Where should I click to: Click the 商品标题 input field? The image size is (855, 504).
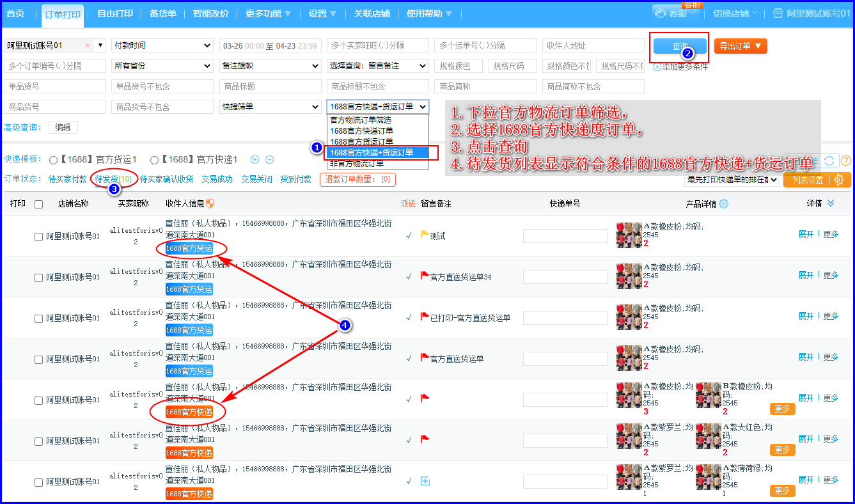270,86
